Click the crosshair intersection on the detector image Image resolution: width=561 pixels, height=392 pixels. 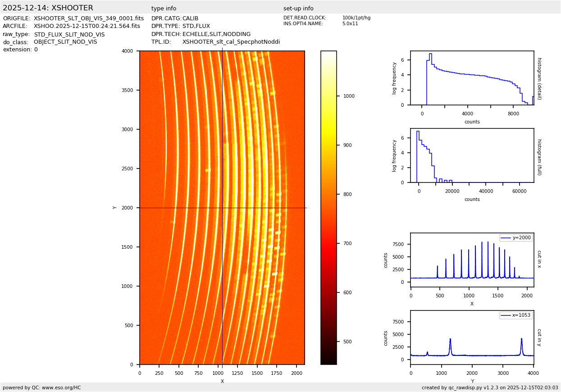point(222,208)
